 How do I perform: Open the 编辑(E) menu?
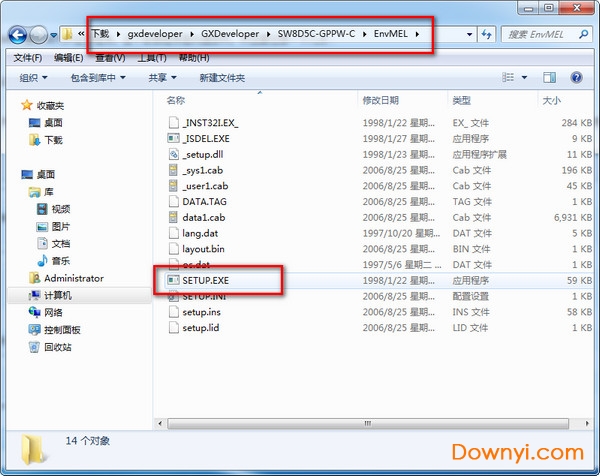click(68, 58)
